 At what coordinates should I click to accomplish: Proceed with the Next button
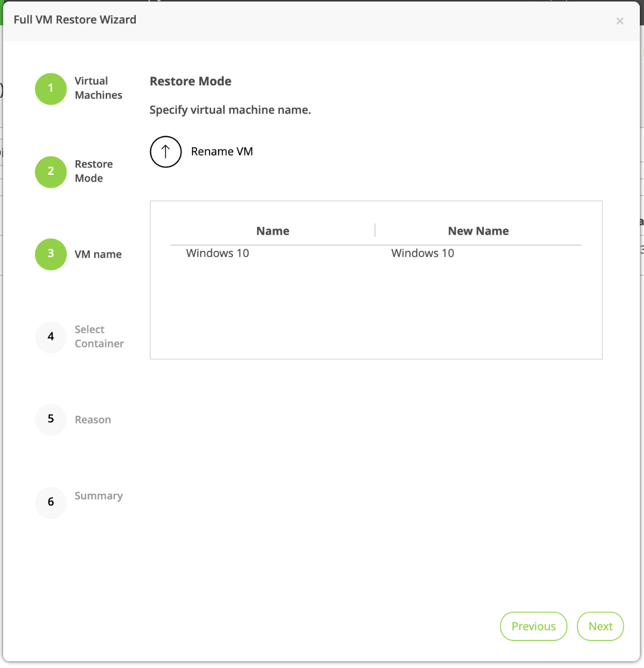[x=600, y=626]
